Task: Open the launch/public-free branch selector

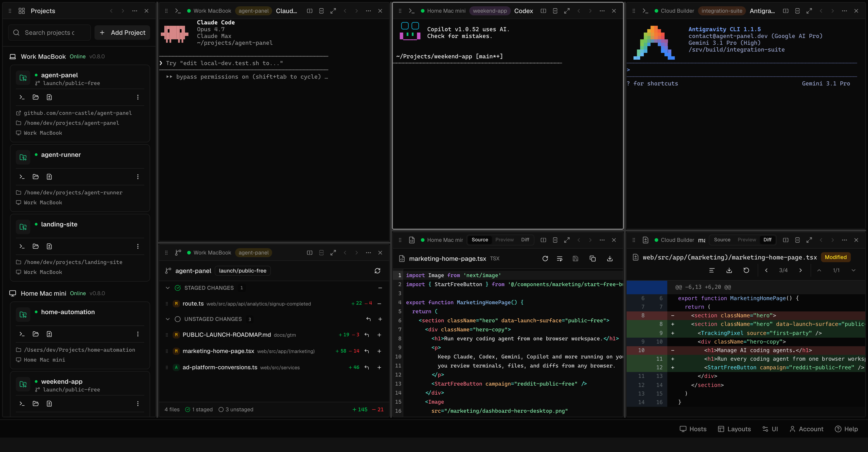Action: 243,271
